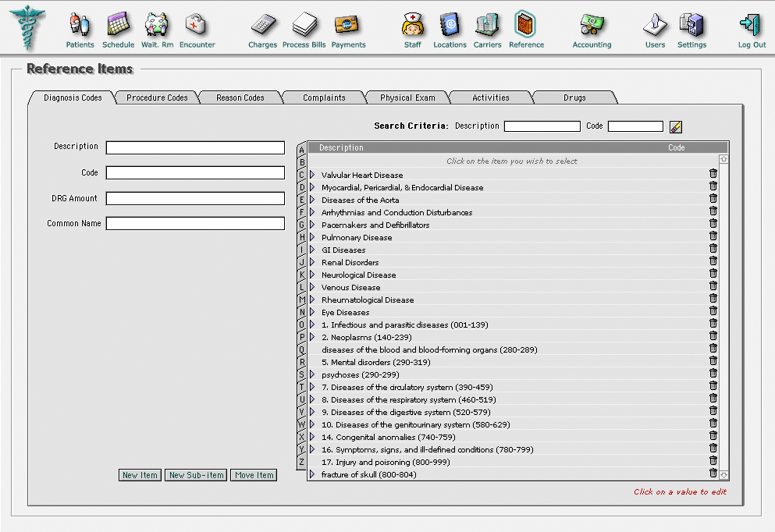The width and height of the screenshot is (775, 532).
Task: Click the search criteria eraser icon
Action: pos(676,127)
